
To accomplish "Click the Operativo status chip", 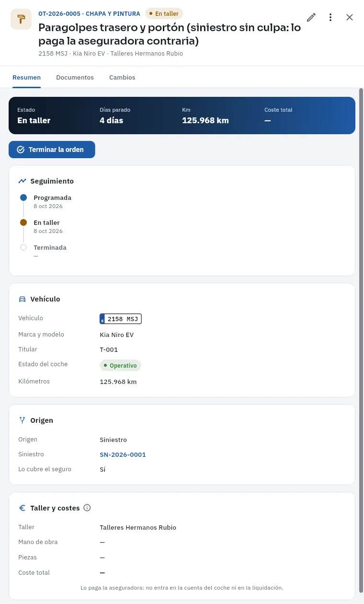I will [x=120, y=365].
